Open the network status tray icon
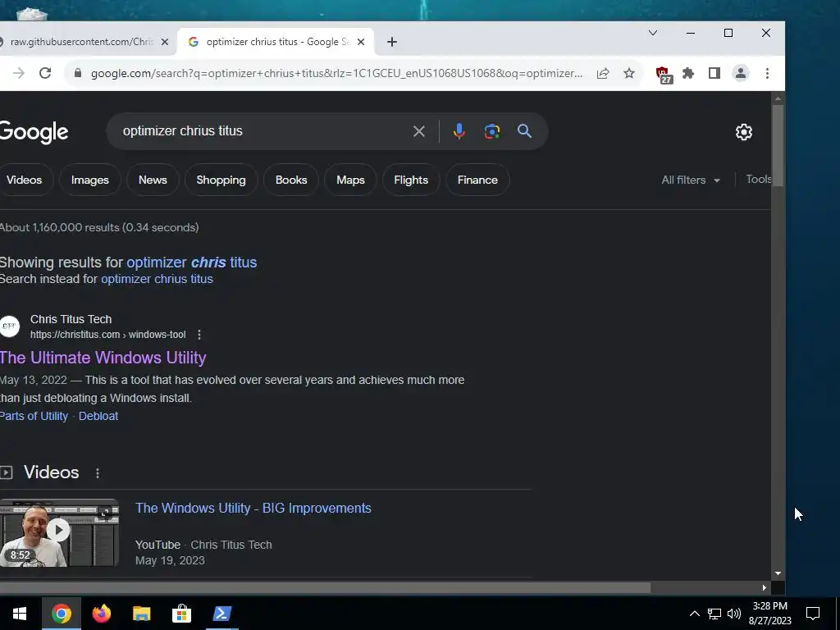 (714, 614)
